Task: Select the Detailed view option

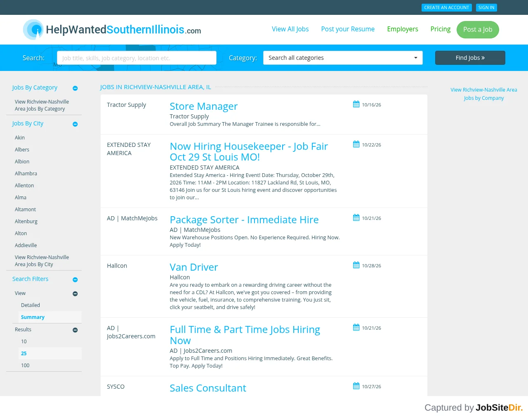Action: tap(31, 305)
